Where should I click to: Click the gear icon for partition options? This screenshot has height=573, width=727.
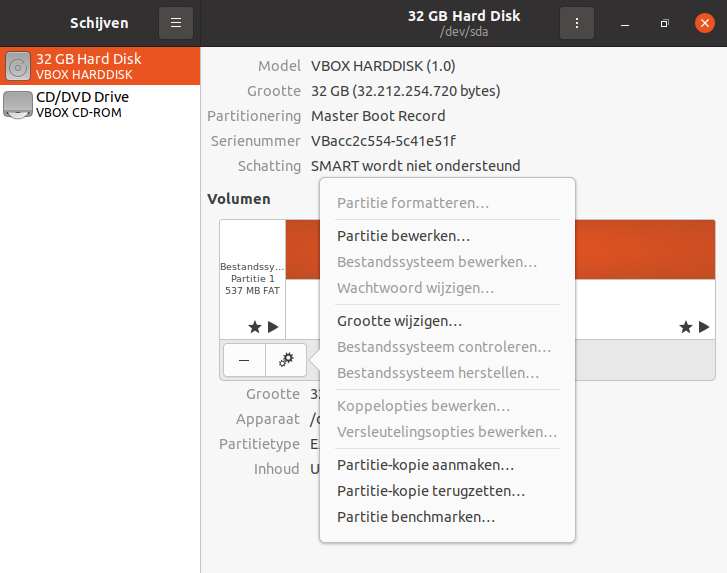click(x=286, y=359)
